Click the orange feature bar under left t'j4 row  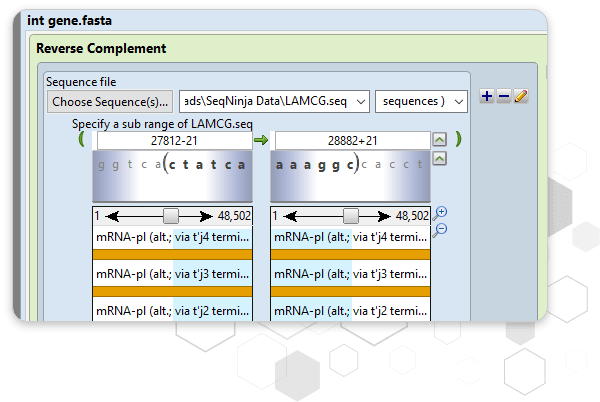tap(172, 255)
